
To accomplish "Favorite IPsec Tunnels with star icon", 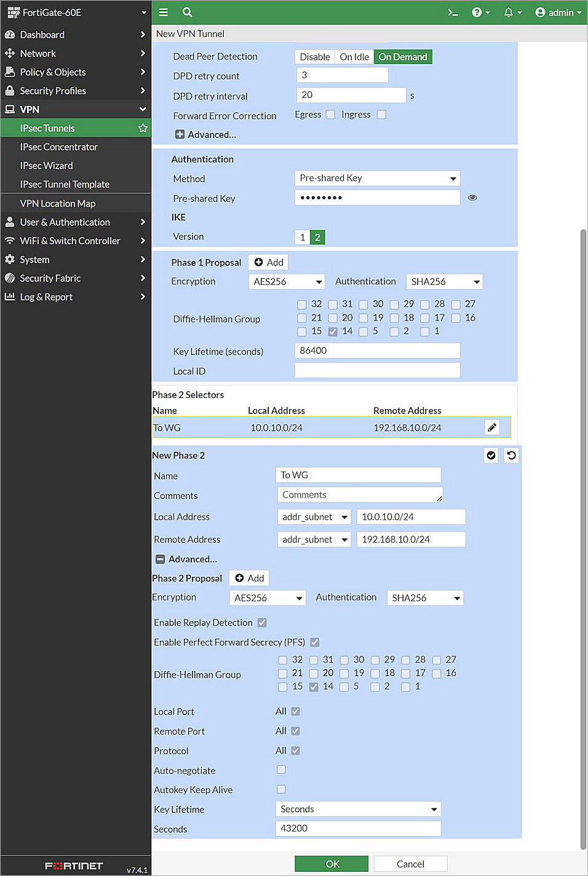I will 143,128.
